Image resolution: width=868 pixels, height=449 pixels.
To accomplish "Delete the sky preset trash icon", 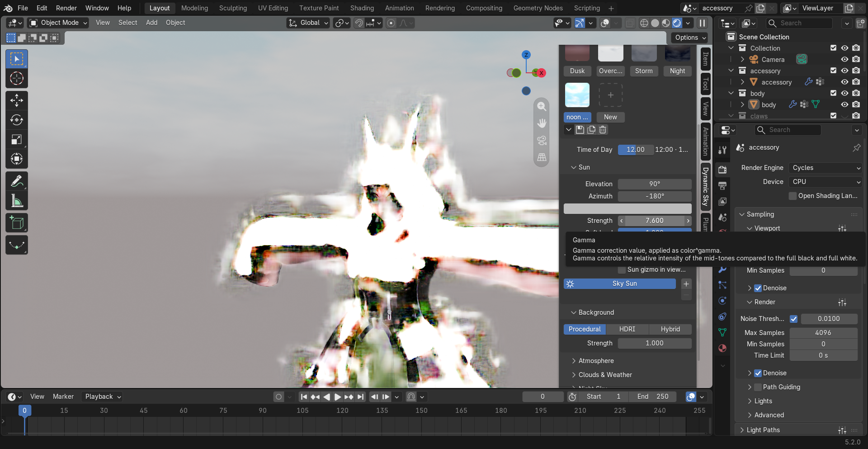I will 603,130.
